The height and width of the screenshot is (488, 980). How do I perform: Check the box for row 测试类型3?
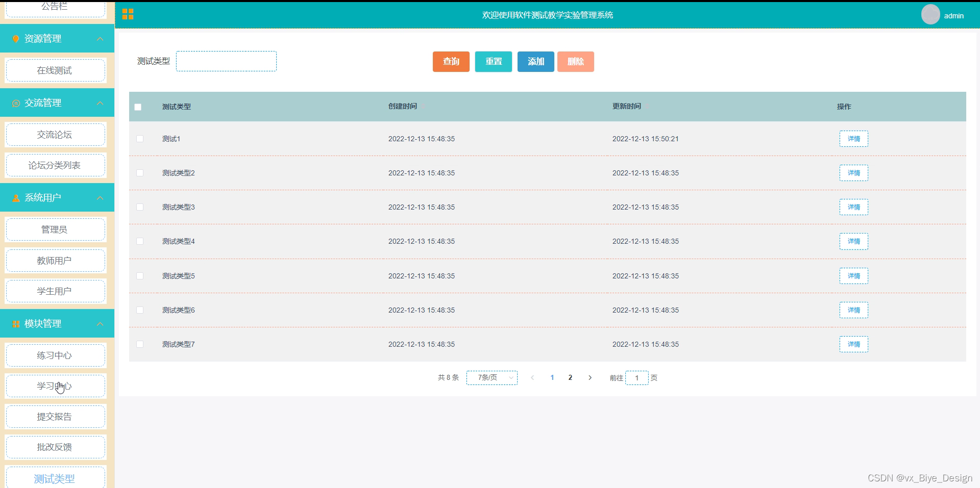(140, 207)
